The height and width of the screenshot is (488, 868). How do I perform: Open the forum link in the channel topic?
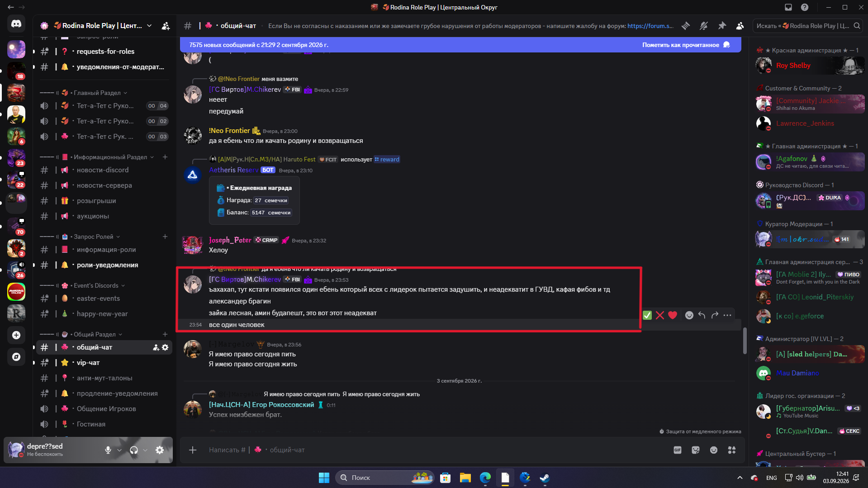[650, 26]
